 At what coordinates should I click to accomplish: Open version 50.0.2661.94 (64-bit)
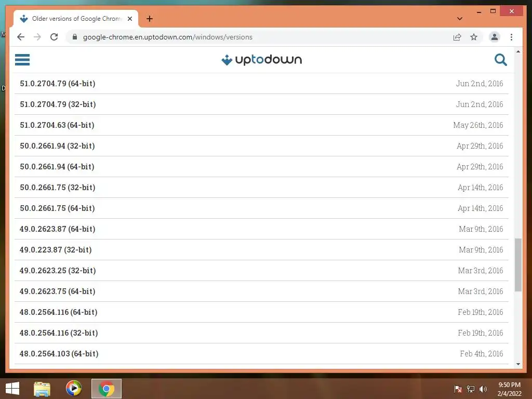point(261,167)
